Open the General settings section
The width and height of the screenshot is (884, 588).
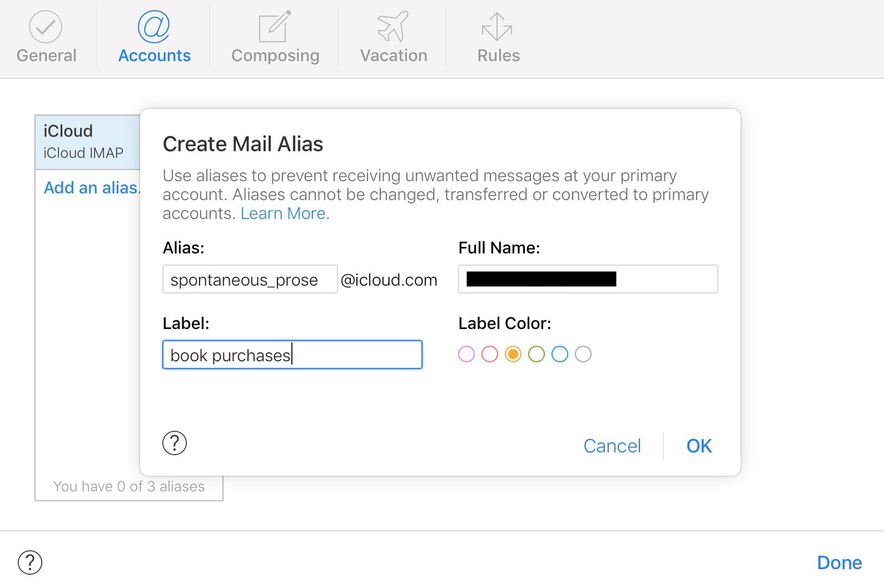pos(46,36)
